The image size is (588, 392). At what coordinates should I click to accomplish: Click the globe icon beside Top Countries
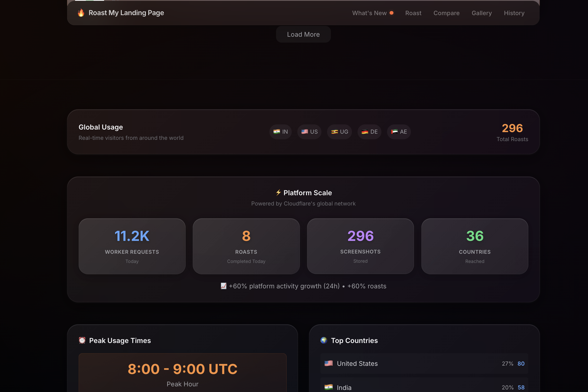(x=324, y=340)
